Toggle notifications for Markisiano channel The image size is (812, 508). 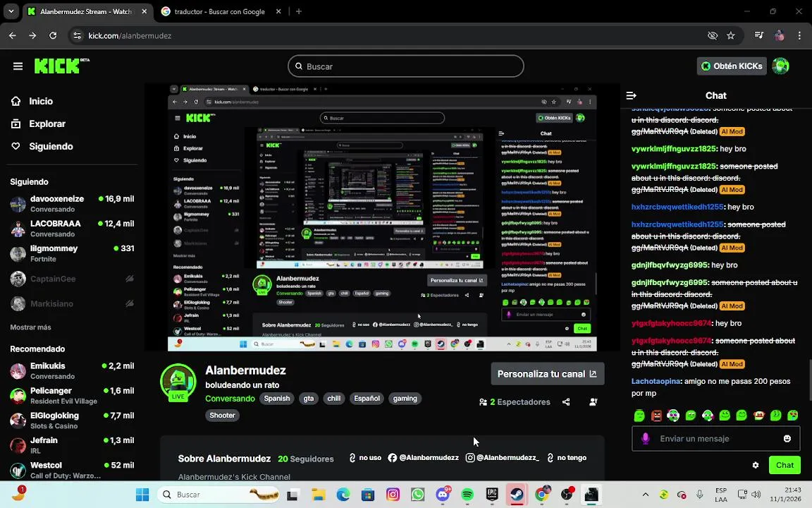point(130,304)
